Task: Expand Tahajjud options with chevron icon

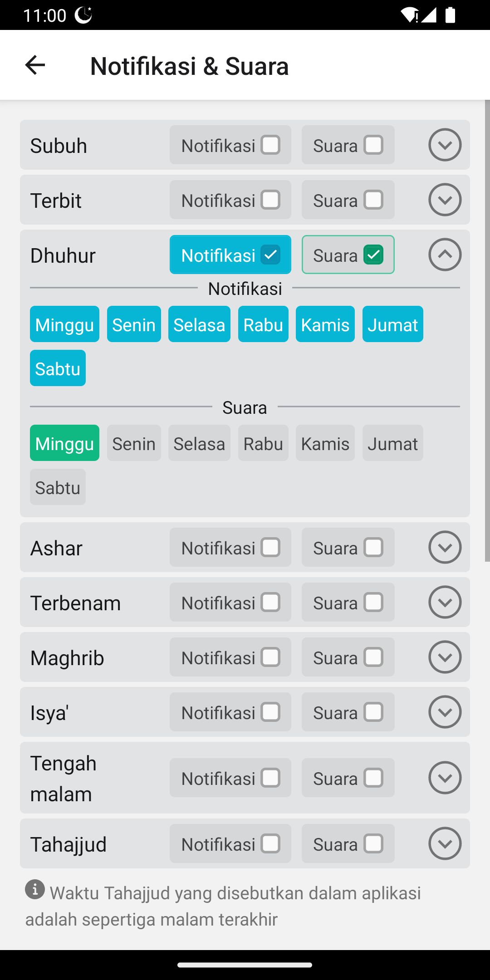Action: coord(445,843)
